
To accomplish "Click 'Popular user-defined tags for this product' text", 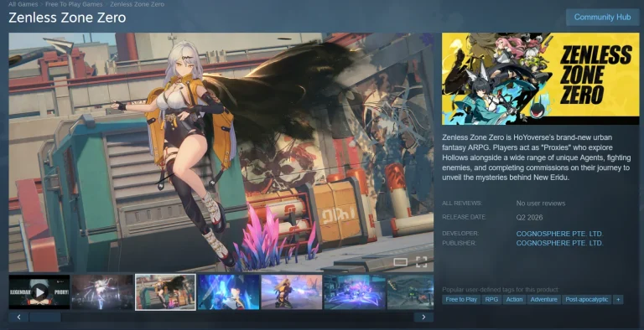I will coord(501,289).
